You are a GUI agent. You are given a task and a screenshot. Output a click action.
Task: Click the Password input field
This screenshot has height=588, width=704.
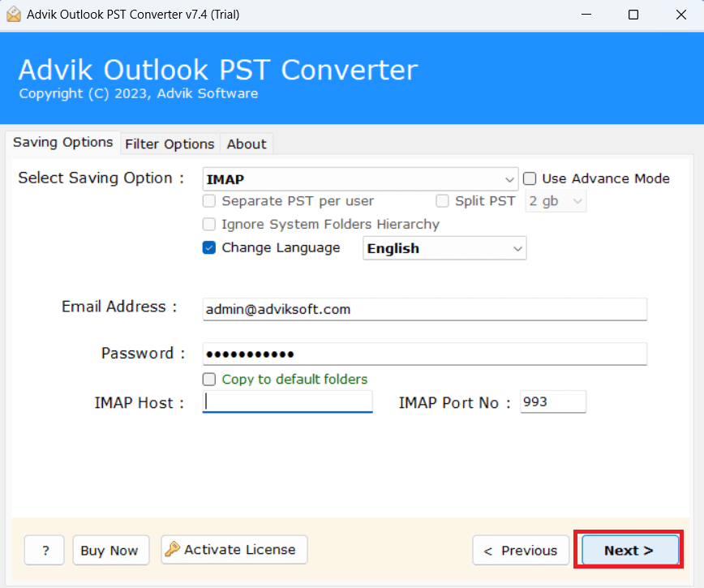[425, 354]
